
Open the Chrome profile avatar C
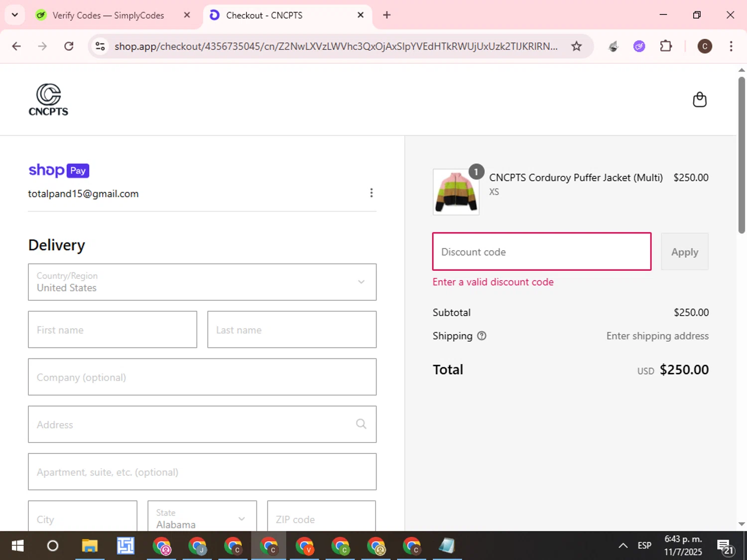pyautogui.click(x=704, y=46)
